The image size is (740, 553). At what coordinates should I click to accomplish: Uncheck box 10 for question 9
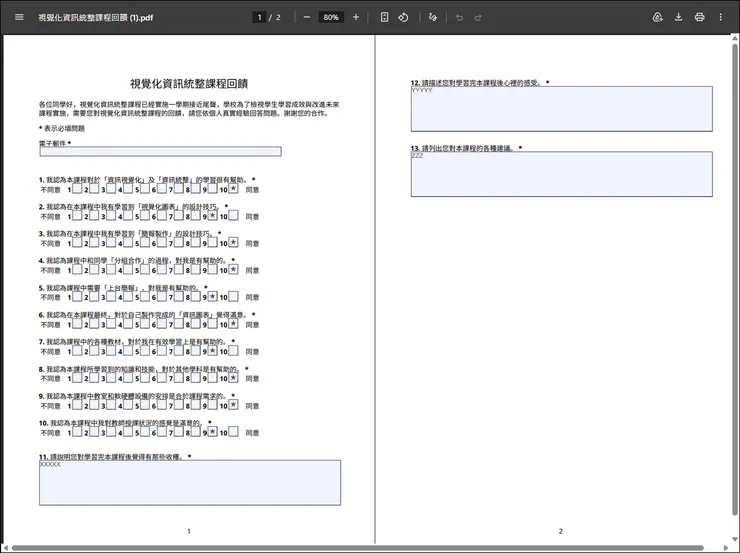[x=234, y=405]
